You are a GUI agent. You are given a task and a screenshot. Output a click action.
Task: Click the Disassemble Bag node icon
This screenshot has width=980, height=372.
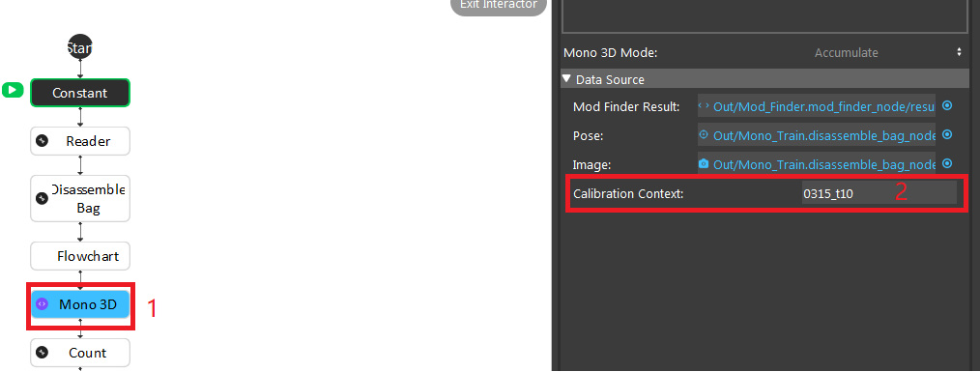[43, 198]
